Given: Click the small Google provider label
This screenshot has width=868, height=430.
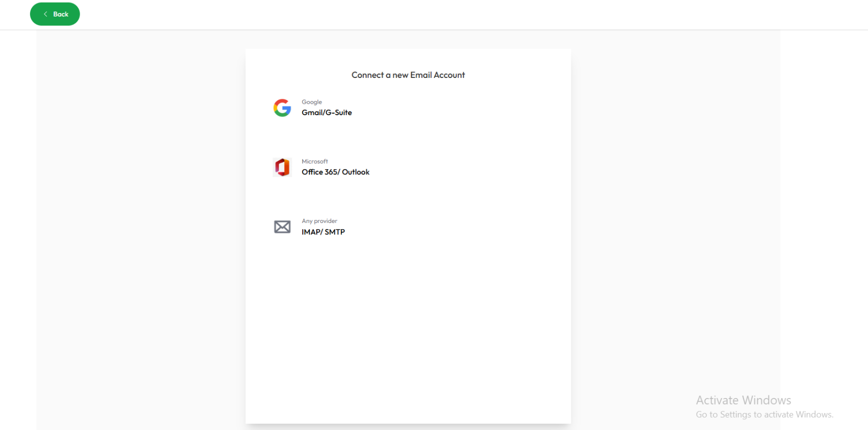Looking at the screenshot, I should click(312, 102).
